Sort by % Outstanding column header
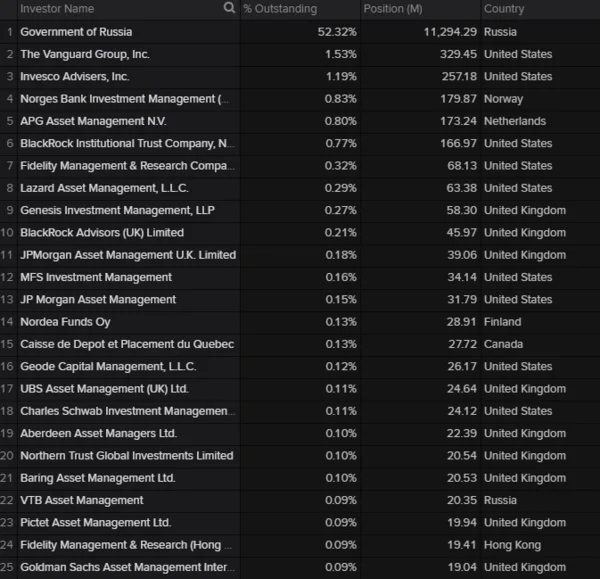This screenshot has height=579, width=600. [280, 9]
